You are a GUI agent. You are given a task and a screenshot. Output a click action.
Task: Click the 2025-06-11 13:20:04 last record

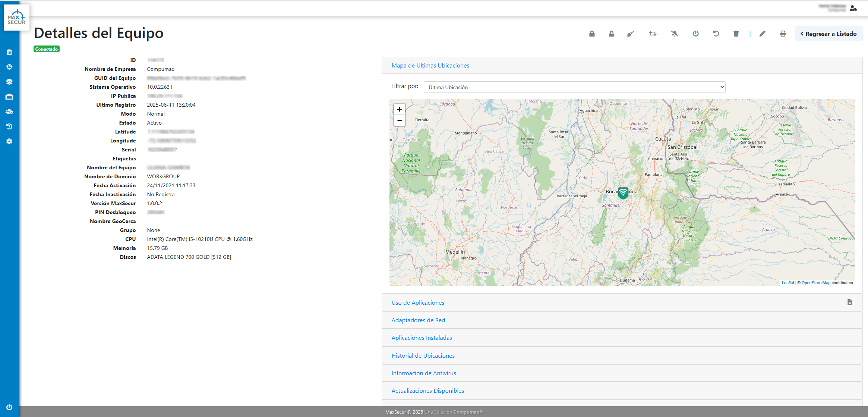pos(171,105)
